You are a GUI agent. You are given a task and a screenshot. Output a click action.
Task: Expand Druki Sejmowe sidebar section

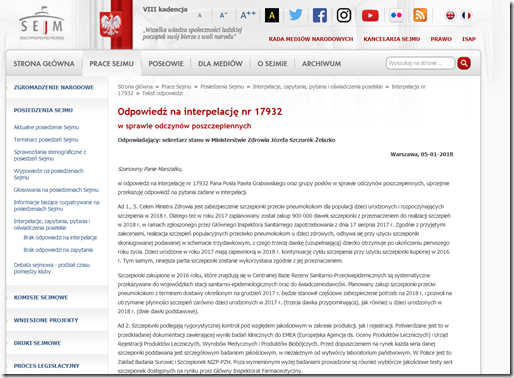37,343
